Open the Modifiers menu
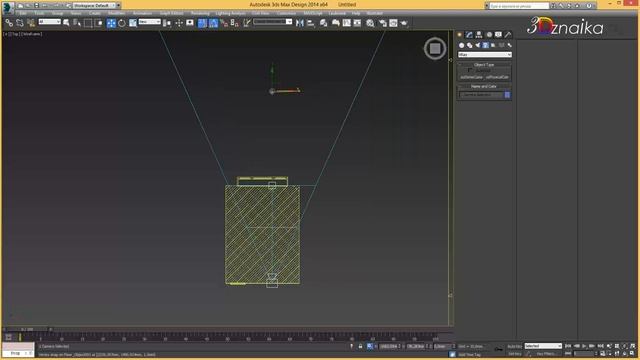Viewport: 640px width, 360px height. tap(116, 13)
